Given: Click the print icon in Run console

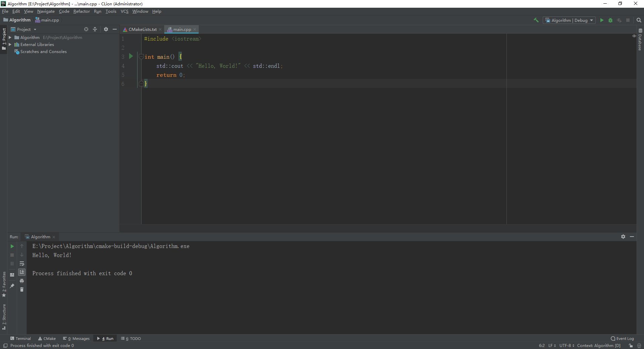Looking at the screenshot, I should pyautogui.click(x=22, y=281).
